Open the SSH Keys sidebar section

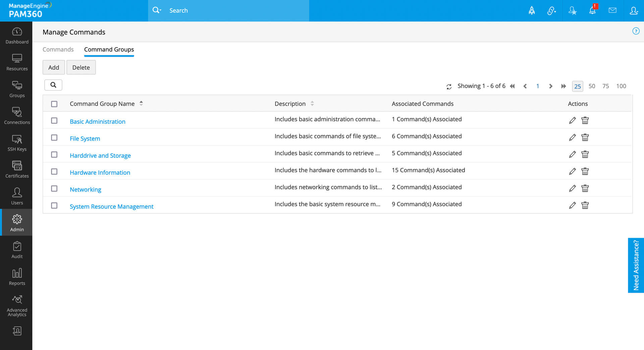click(17, 142)
